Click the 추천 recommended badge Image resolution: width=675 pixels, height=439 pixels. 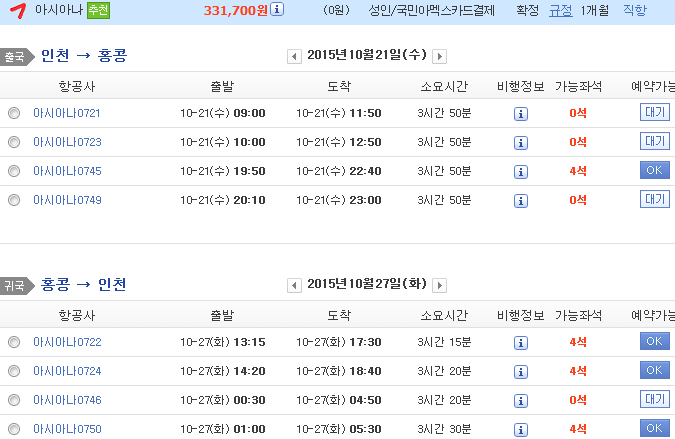pos(98,10)
